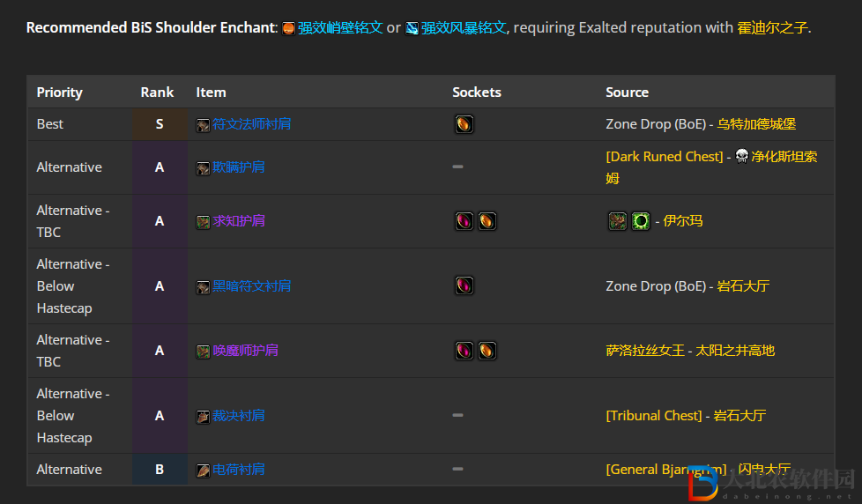Click the skull icon beside 净化斯坦索姆
Image resolution: width=862 pixels, height=504 pixels.
[741, 156]
